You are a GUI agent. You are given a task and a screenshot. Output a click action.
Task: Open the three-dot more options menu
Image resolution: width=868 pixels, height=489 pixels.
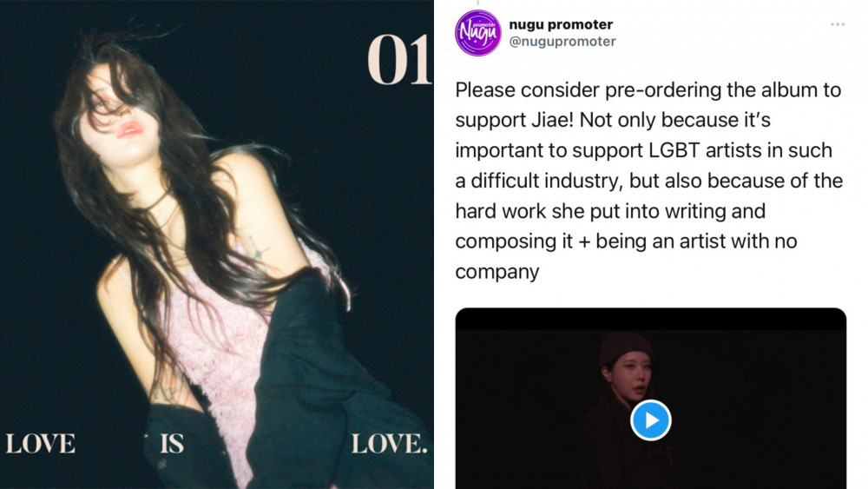coord(837,24)
